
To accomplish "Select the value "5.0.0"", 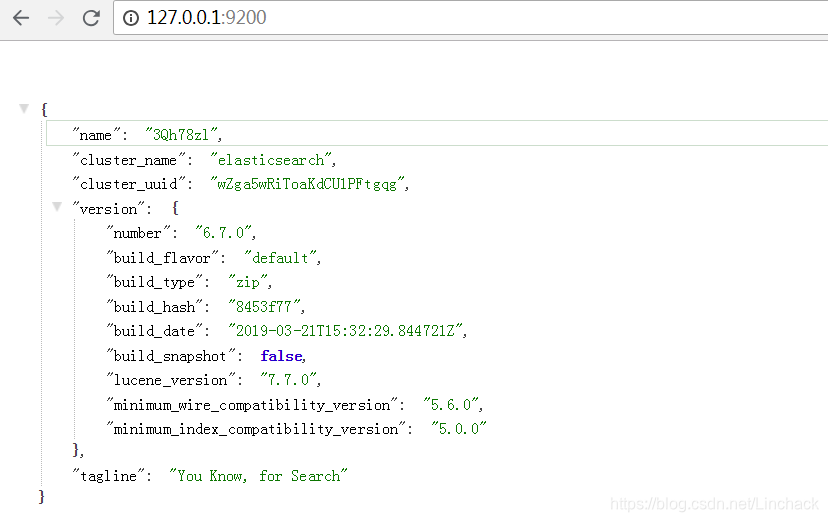I will click(x=458, y=429).
